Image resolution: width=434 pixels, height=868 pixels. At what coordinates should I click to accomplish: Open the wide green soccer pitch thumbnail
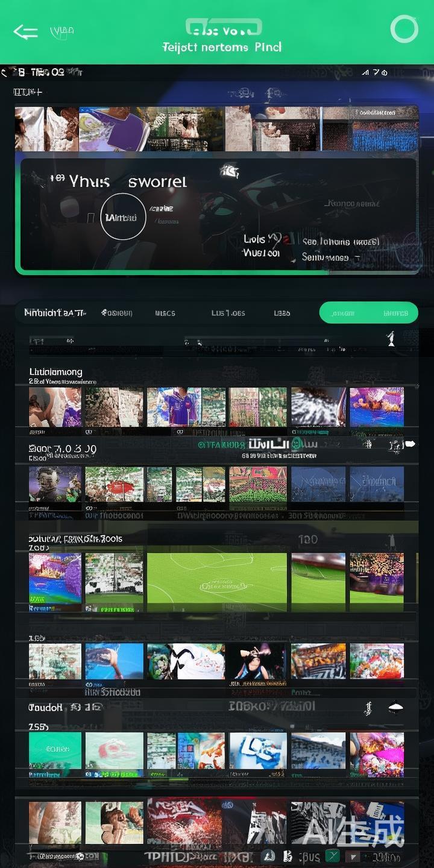click(217, 579)
